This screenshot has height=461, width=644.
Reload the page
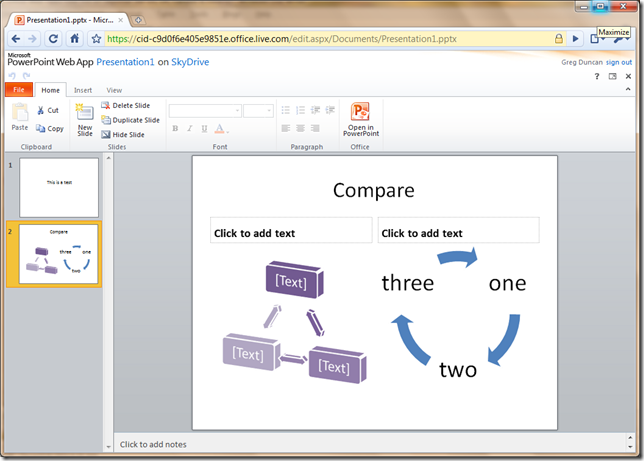[x=53, y=39]
